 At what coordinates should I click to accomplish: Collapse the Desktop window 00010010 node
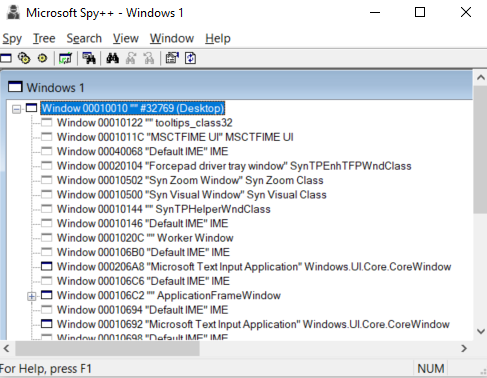coord(16,109)
